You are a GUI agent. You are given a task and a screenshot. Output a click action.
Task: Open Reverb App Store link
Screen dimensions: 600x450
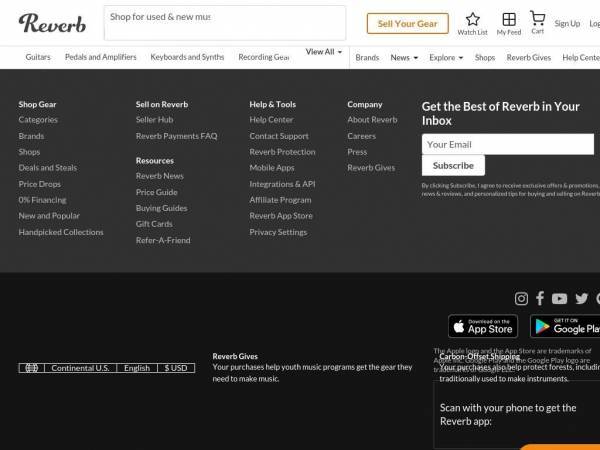(281, 216)
